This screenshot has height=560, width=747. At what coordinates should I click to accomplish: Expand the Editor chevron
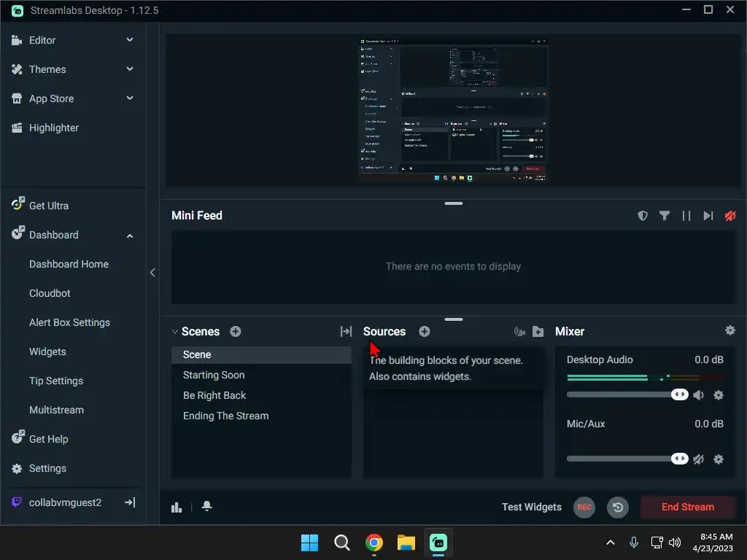click(130, 40)
